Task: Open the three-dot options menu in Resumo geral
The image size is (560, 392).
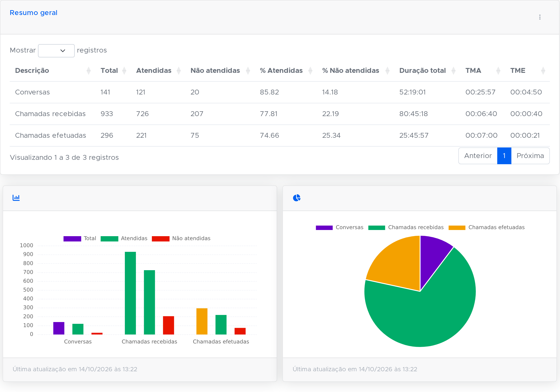Action: pyautogui.click(x=540, y=17)
